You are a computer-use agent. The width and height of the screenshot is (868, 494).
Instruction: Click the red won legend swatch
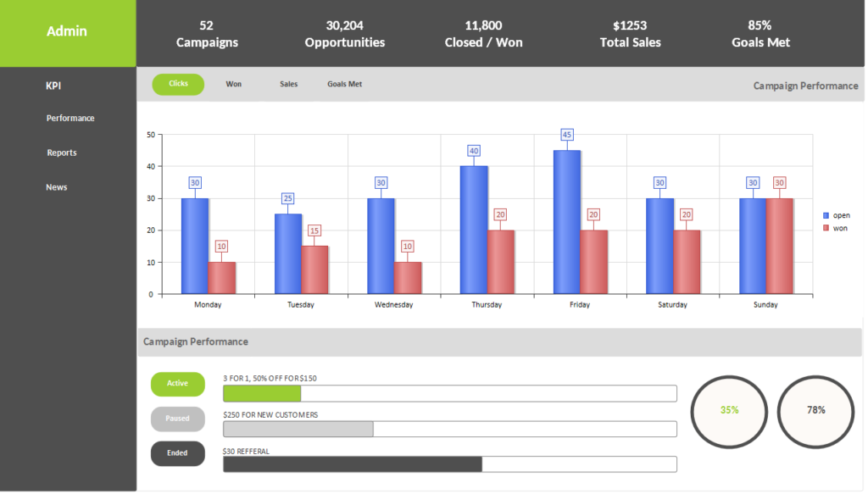(x=827, y=229)
